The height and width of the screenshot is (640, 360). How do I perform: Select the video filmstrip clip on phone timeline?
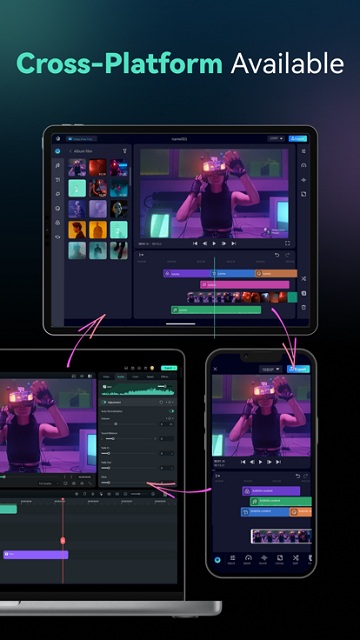(x=281, y=536)
